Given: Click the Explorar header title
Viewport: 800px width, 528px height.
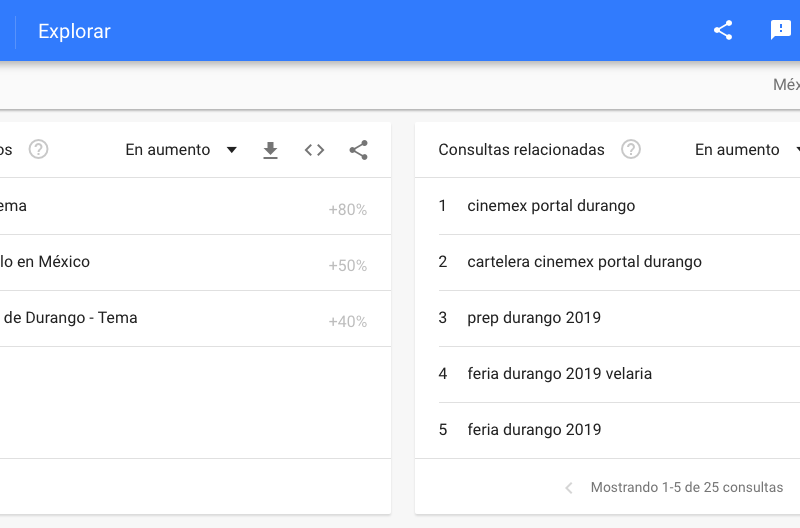Looking at the screenshot, I should [x=74, y=31].
